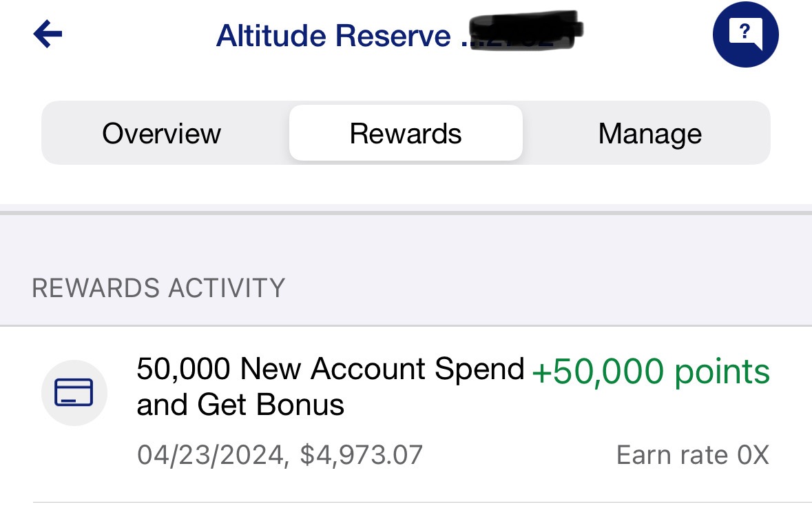The height and width of the screenshot is (506, 812).
Task: Tap the Earn rate 0X label
Action: [x=692, y=455]
